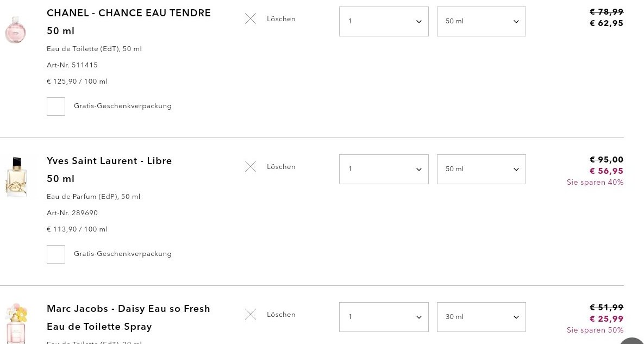Image resolution: width=644 pixels, height=344 pixels.
Task: Expand quantity dropdown for Chanel Chance
Action: (384, 21)
